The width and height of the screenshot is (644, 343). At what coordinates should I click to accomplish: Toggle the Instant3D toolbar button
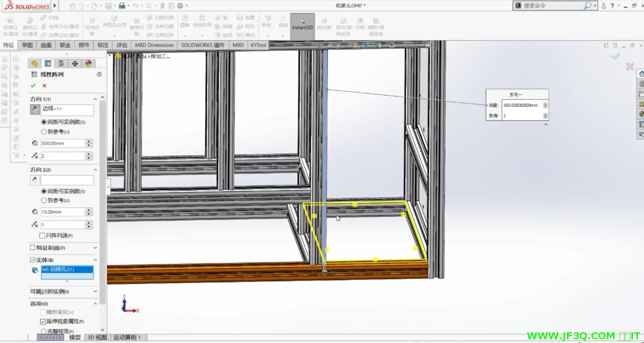click(302, 26)
